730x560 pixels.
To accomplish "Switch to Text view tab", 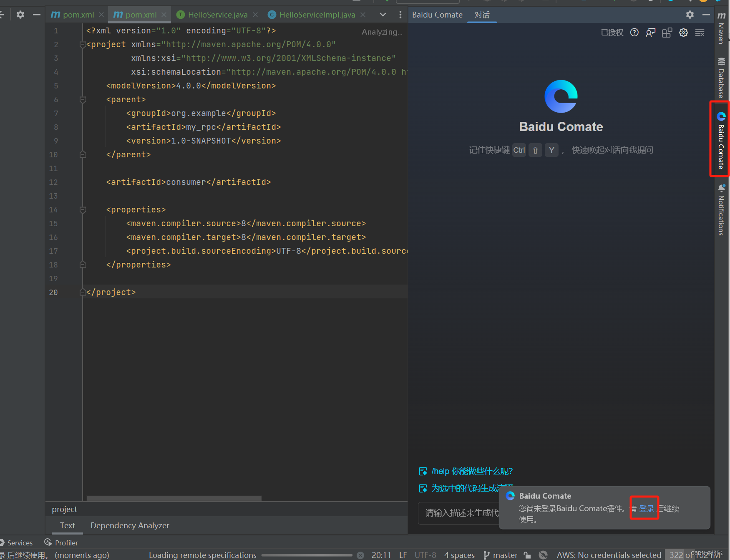I will click(x=67, y=525).
